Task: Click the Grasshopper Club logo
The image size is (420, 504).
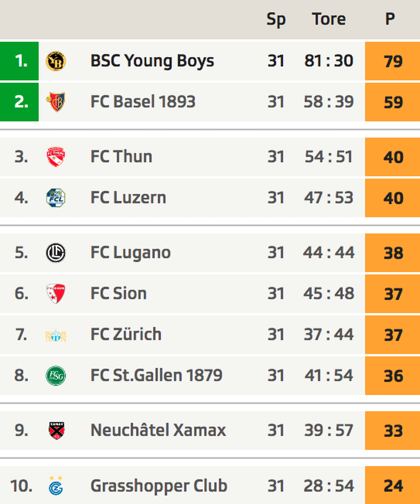Action: pos(56,486)
